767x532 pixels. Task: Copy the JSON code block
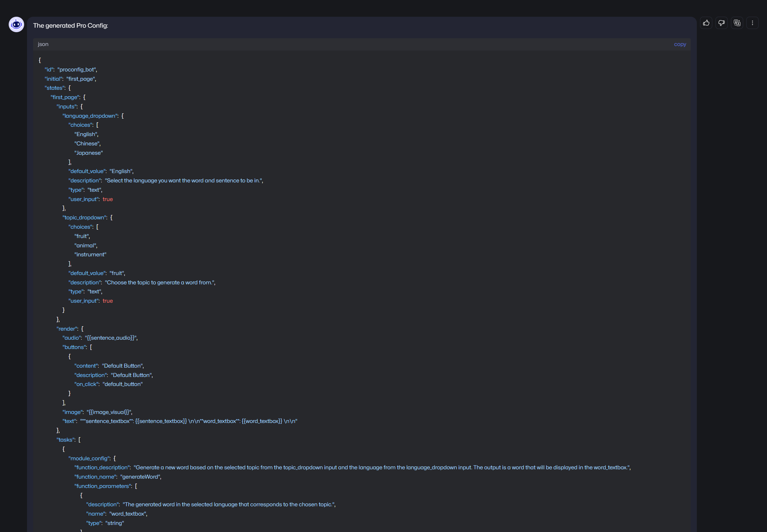coord(680,44)
